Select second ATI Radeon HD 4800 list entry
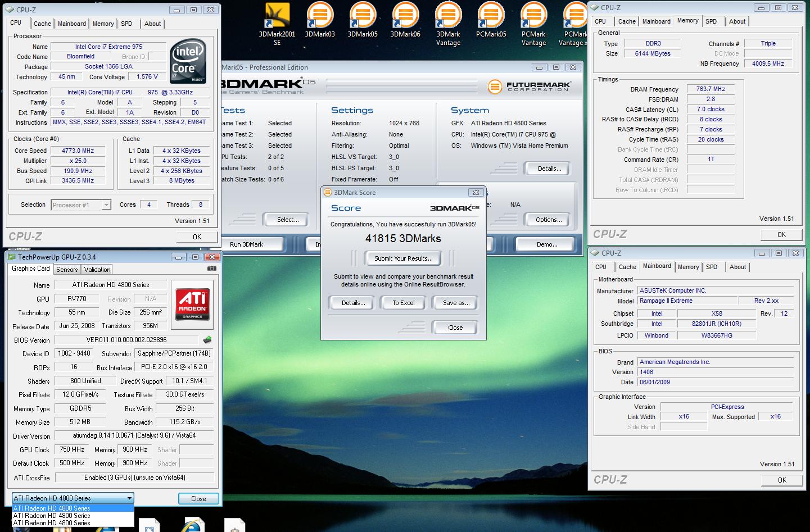 pyautogui.click(x=73, y=516)
